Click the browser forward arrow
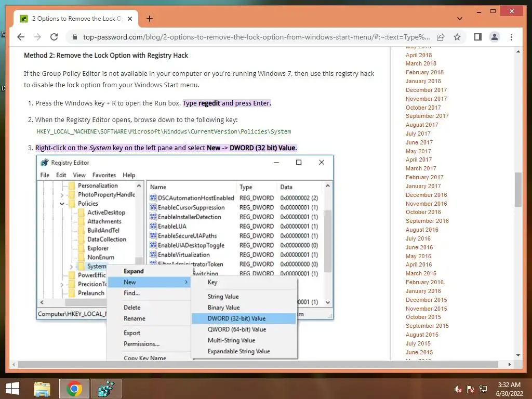 pyautogui.click(x=37, y=37)
